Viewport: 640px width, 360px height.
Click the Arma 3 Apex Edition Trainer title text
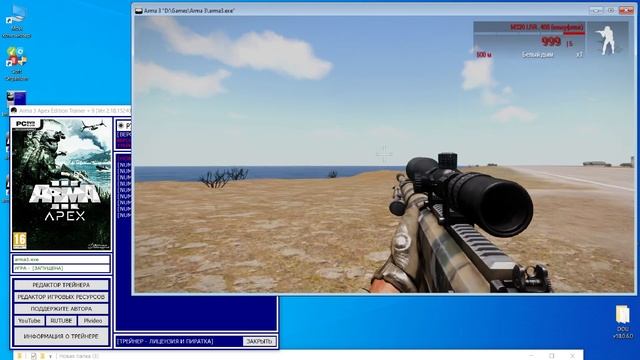pyautogui.click(x=74, y=111)
